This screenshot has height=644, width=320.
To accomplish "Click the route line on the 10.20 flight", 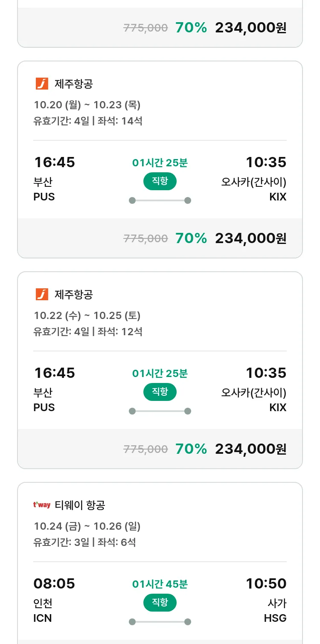I will [160, 200].
